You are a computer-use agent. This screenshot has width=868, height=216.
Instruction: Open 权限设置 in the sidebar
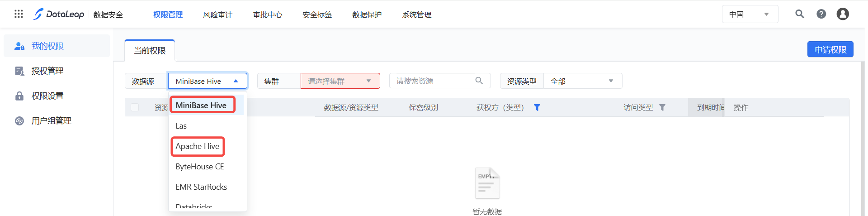point(57,96)
